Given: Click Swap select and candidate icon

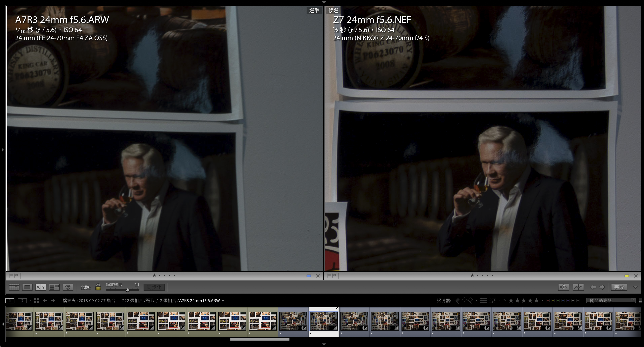Looking at the screenshot, I should [563, 287].
